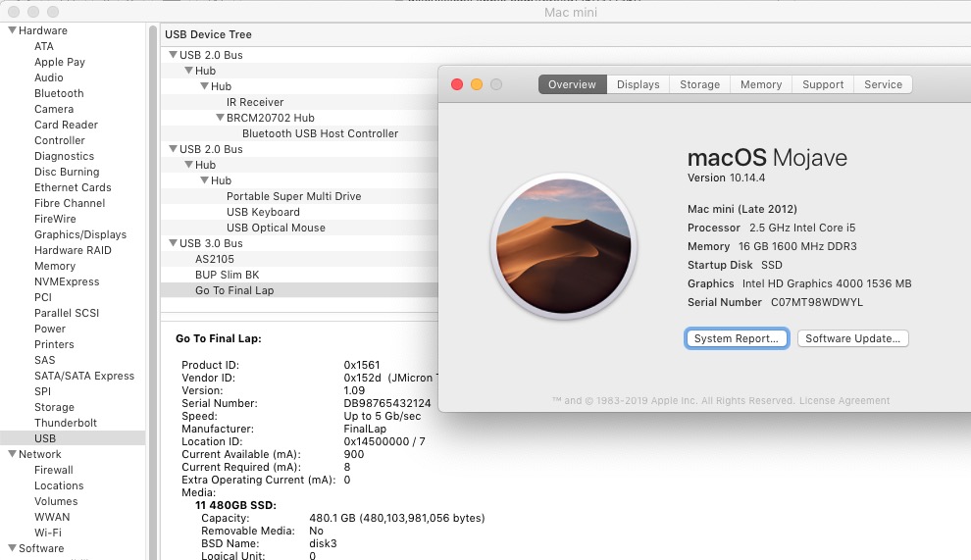Select Memory in the Hardware sidebar
Screen dimensions: 971x560
[x=55, y=266]
